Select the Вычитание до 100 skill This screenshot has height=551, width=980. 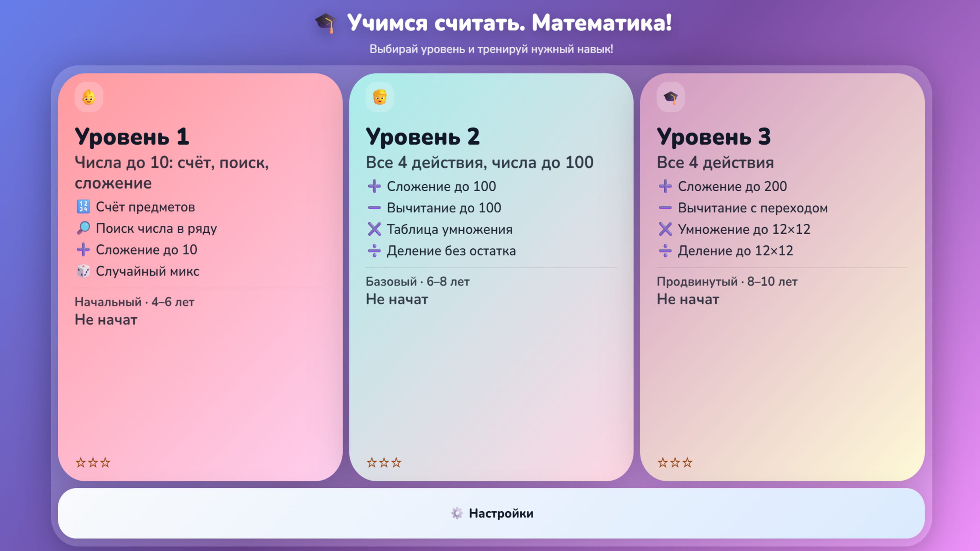[444, 208]
